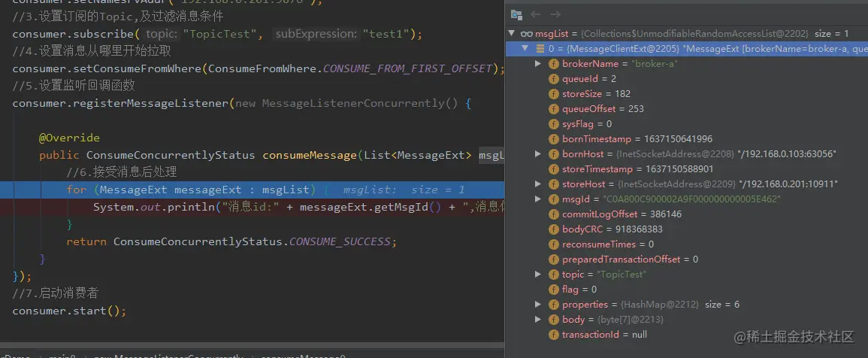
Task: Click the field icon next to queueId
Action: point(553,79)
